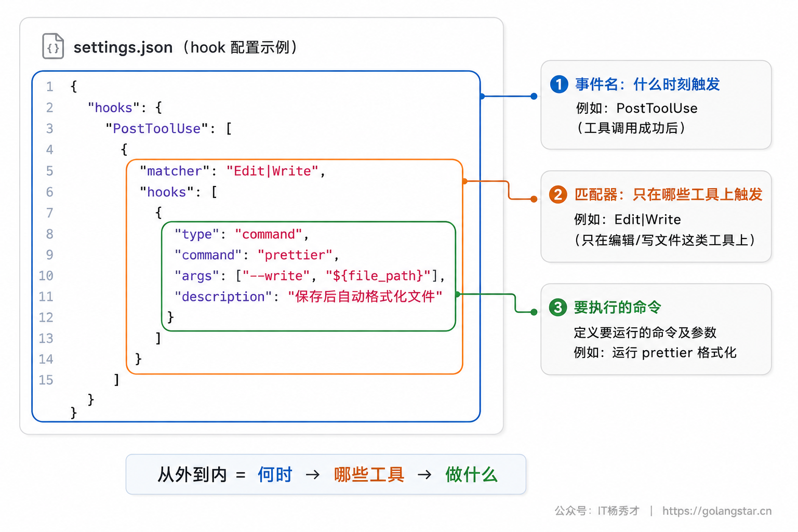The height and width of the screenshot is (532, 798).
Task: Click the green 做什么 label
Action: (471, 475)
